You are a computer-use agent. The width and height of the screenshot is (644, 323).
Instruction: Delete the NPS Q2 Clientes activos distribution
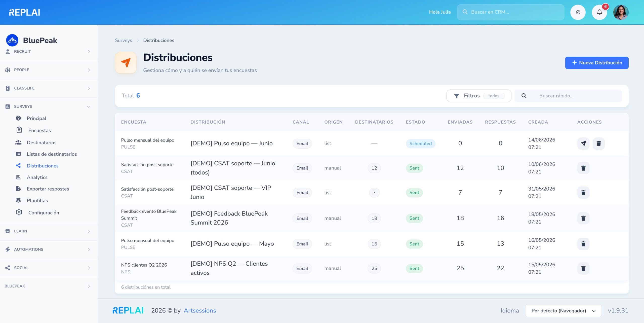tap(583, 268)
